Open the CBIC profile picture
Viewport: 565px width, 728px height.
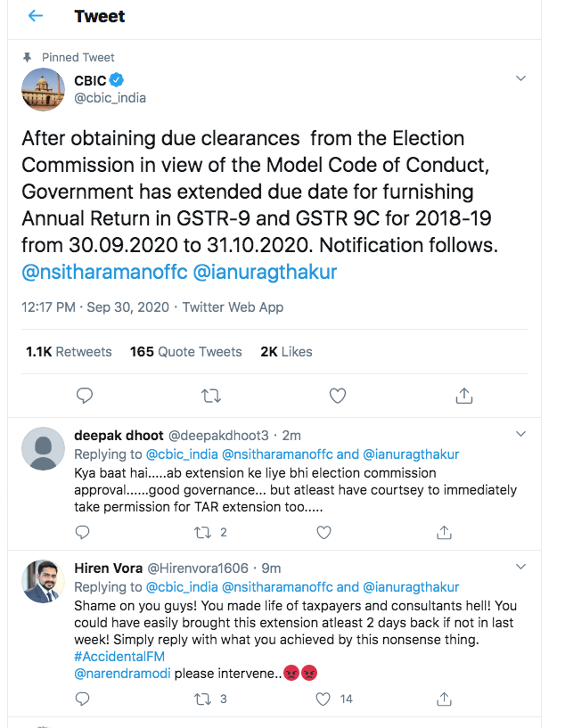click(43, 89)
